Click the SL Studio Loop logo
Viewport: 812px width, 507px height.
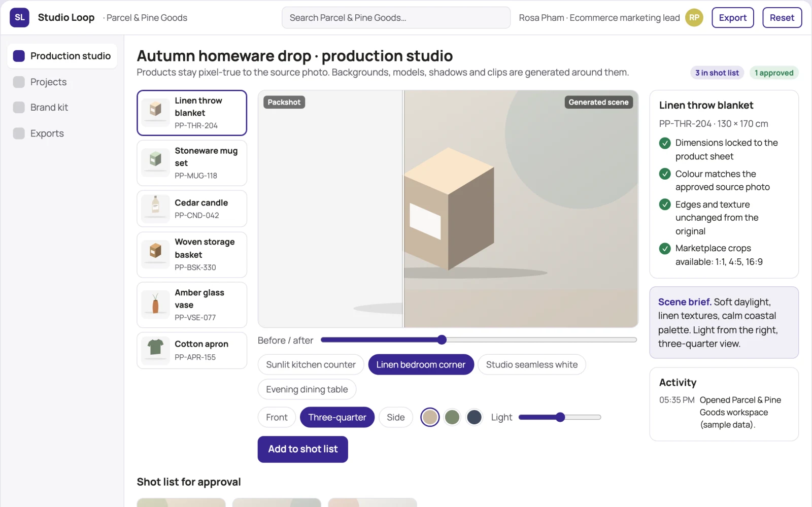coord(19,17)
